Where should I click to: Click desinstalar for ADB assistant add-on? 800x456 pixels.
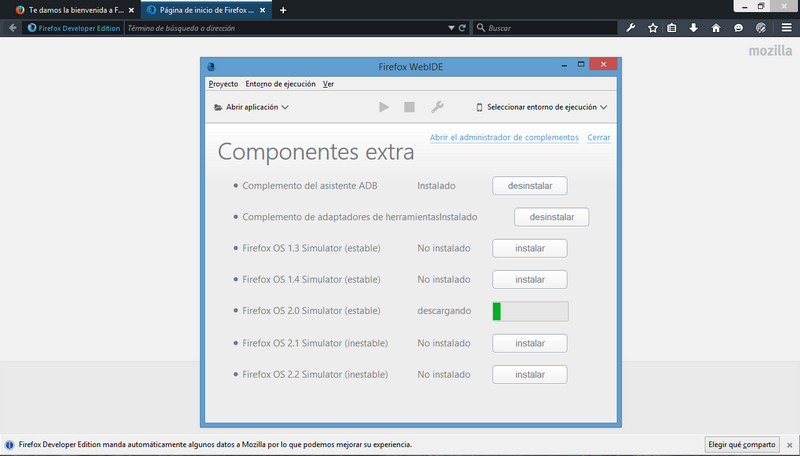530,186
